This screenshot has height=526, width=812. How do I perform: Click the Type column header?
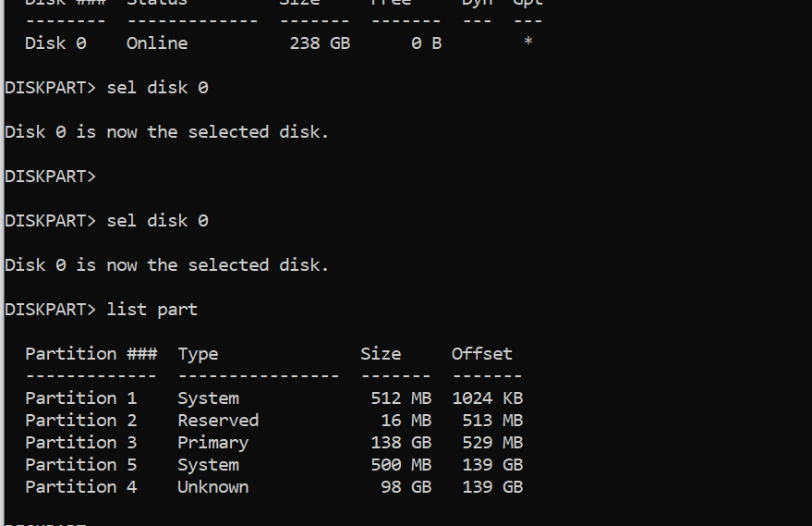(x=198, y=354)
